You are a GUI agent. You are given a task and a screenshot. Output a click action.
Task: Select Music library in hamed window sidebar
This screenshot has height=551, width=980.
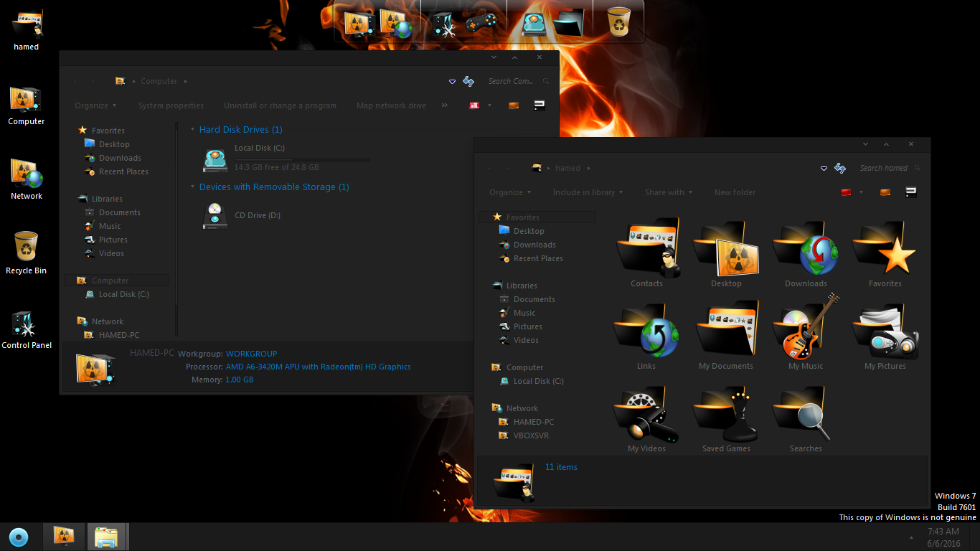[x=517, y=313]
